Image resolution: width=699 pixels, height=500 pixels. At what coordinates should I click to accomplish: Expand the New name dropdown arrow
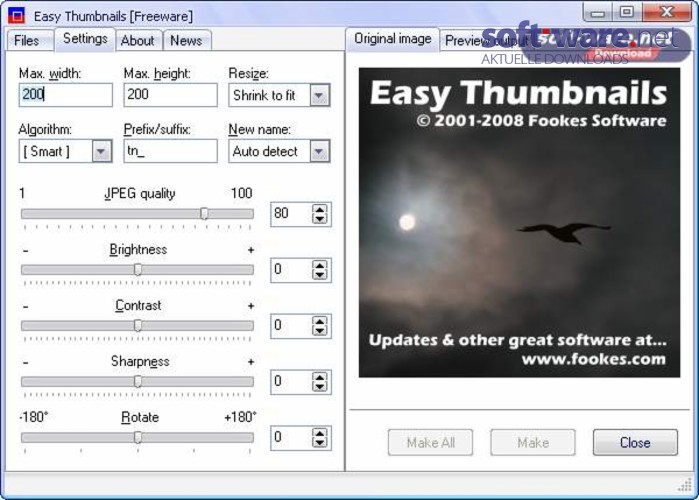point(319,151)
